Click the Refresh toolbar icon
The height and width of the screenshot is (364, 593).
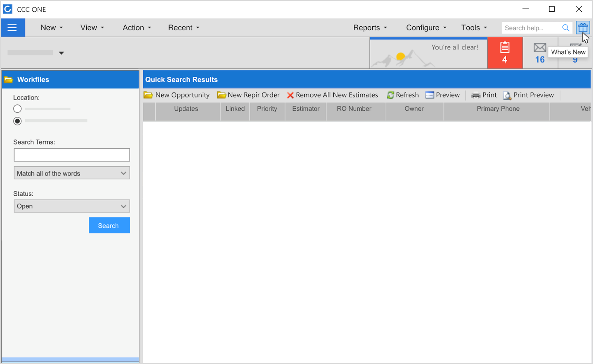[391, 95]
